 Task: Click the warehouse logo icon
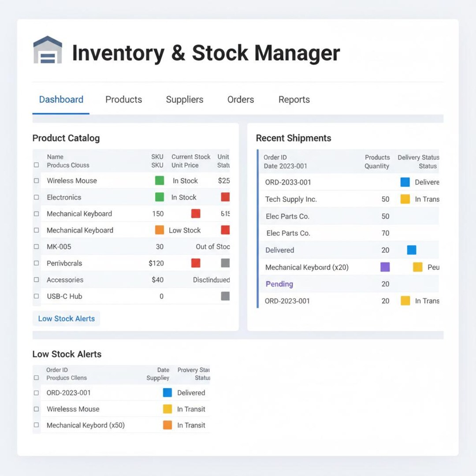pos(48,50)
